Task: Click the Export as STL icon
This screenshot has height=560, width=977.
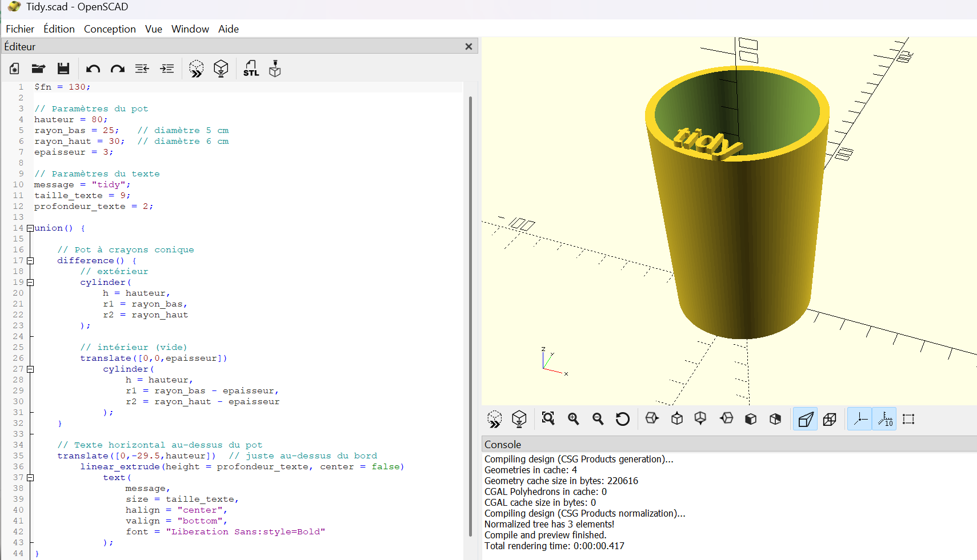Action: pos(251,69)
